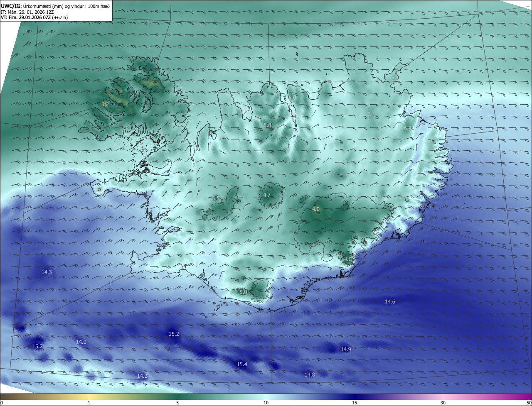
Task: Select the valid time 'VT: Fim. 29.01.2026 07Z (+67 h)'
Action: click(34, 17)
